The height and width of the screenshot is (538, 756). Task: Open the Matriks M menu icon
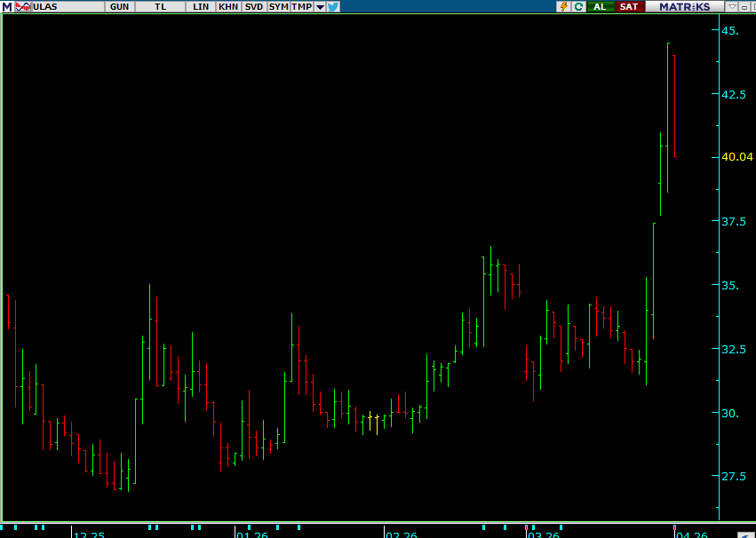(7, 7)
